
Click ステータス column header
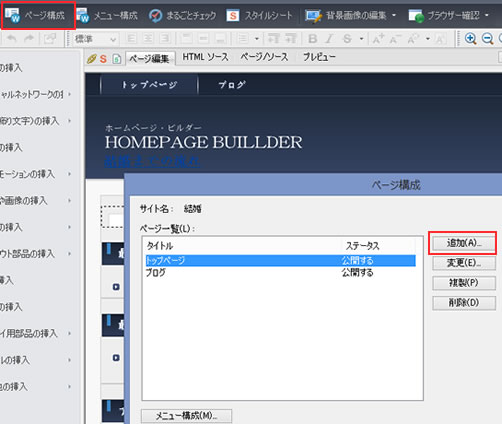coord(363,246)
